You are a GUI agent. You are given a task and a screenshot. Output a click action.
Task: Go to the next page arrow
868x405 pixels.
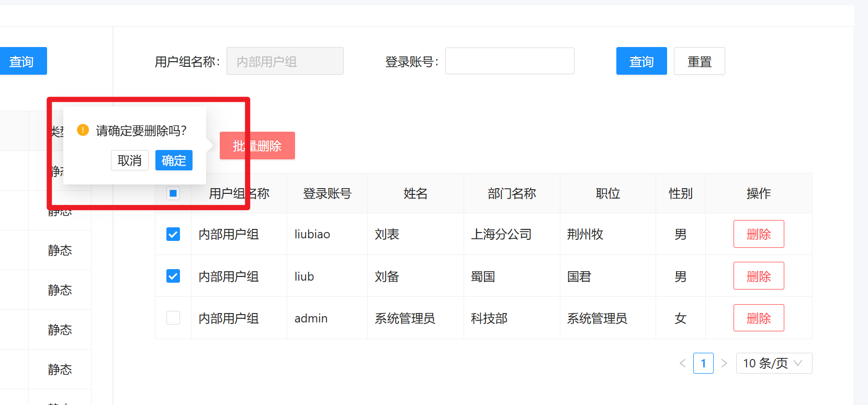[x=724, y=363]
